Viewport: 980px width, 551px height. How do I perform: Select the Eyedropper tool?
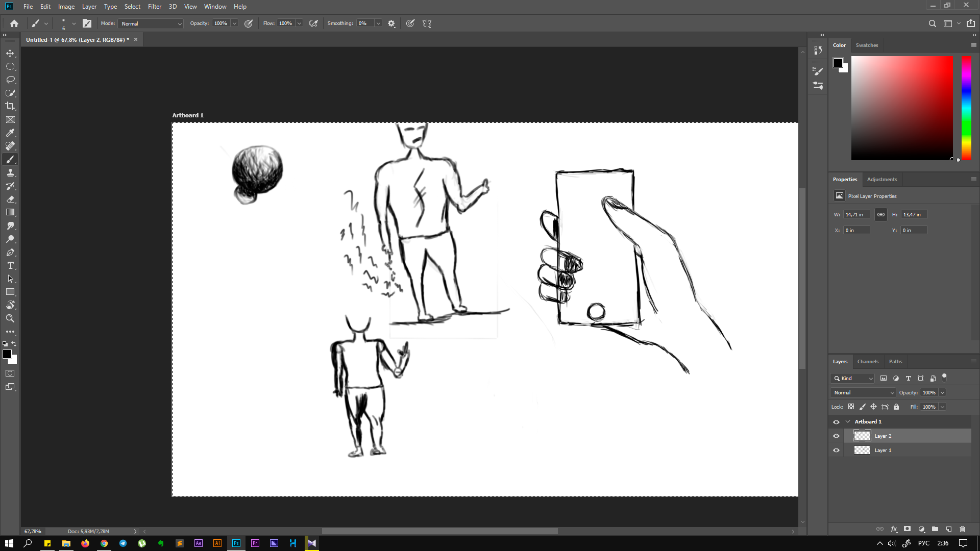[10, 133]
